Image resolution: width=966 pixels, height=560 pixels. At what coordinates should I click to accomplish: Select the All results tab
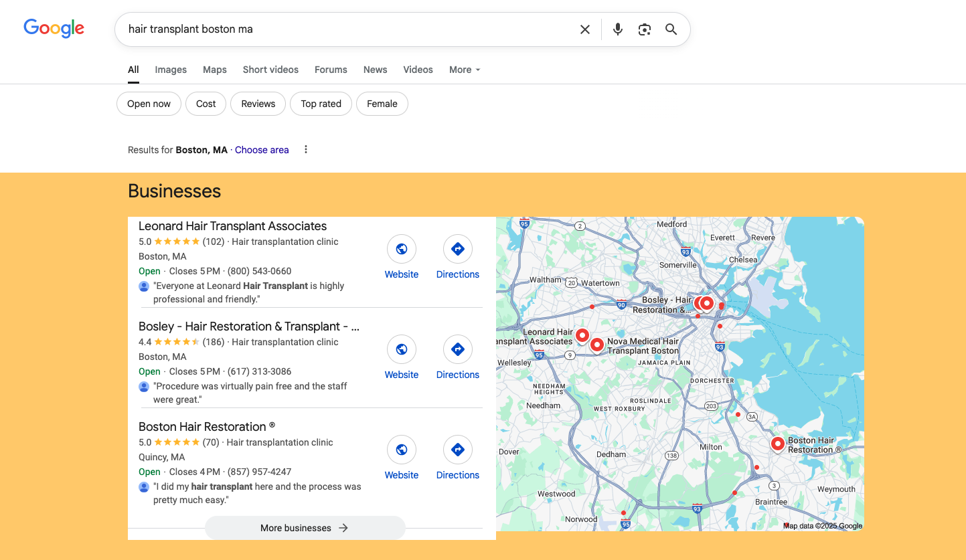(x=133, y=70)
